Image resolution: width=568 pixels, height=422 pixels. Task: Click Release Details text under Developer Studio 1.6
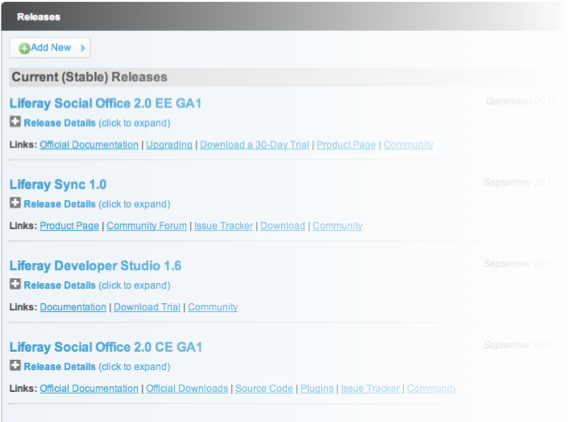pos(59,285)
